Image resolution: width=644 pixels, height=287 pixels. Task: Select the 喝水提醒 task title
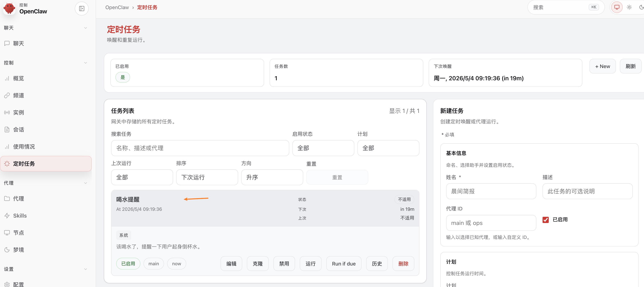pos(128,199)
